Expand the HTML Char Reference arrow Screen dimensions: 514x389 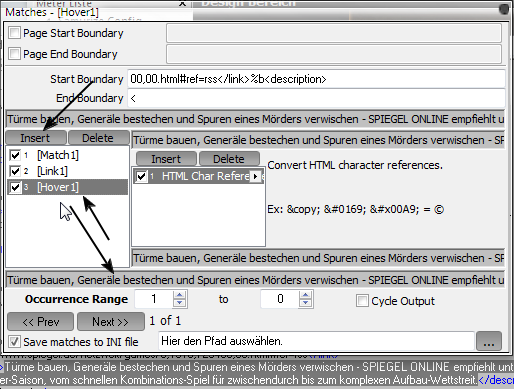256,176
